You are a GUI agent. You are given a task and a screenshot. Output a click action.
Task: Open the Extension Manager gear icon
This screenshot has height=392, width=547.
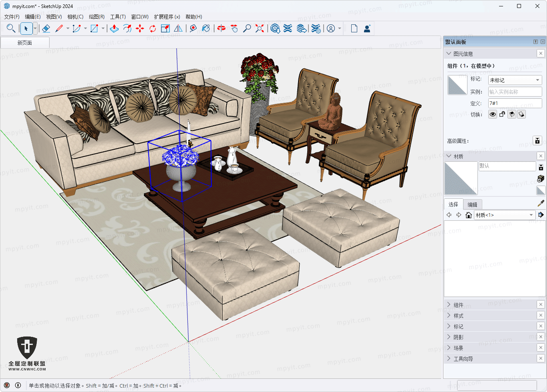pyautogui.click(x=316, y=28)
